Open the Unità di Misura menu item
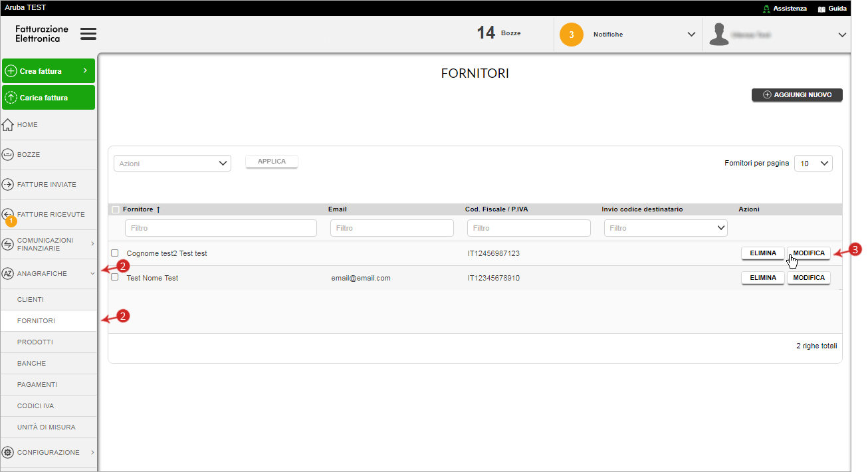This screenshot has width=868, height=472. pyautogui.click(x=49, y=427)
